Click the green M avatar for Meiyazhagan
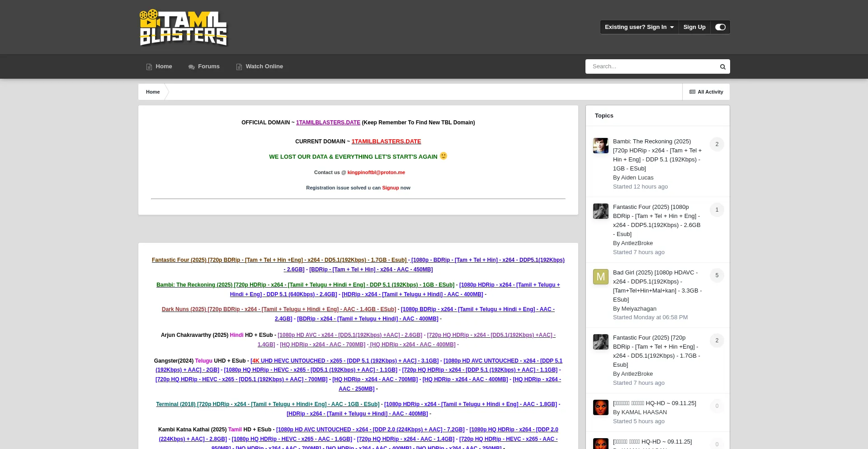 coord(600,277)
